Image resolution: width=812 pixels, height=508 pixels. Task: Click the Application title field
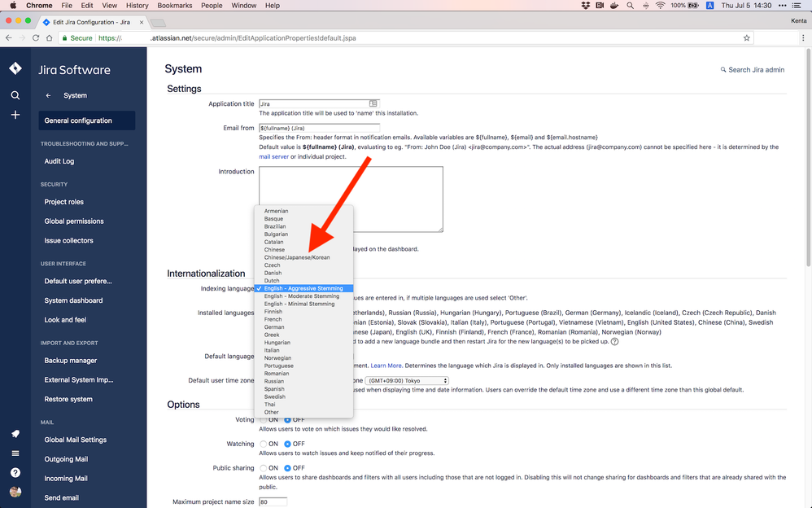click(319, 103)
